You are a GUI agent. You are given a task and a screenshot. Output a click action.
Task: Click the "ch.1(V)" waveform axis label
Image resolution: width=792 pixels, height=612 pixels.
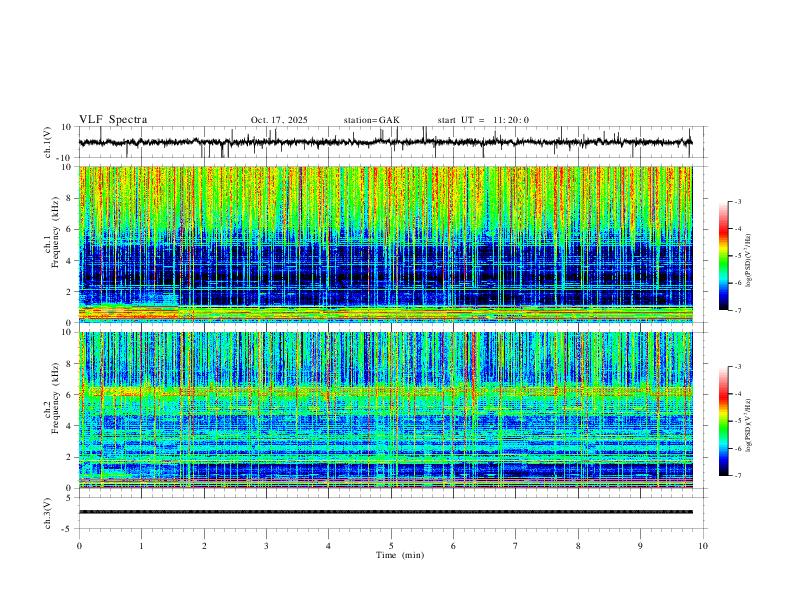pyautogui.click(x=48, y=142)
